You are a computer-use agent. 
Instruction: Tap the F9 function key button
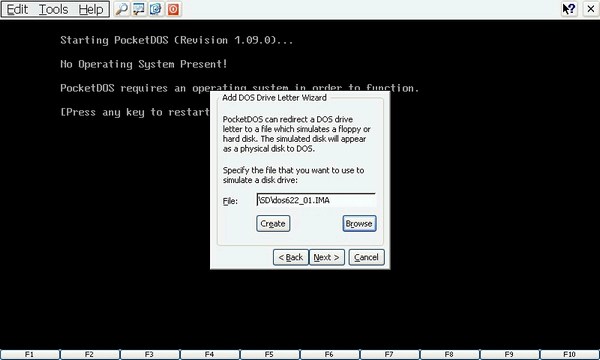[x=510, y=354]
